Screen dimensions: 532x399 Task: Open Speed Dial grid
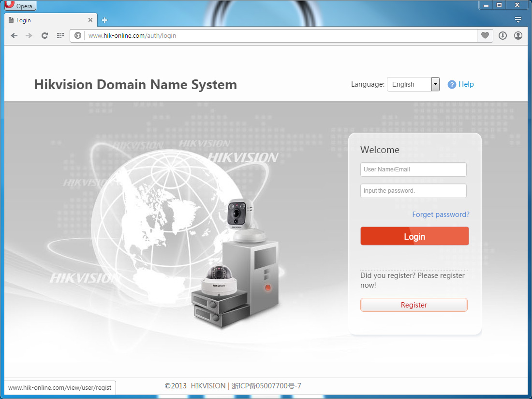60,36
